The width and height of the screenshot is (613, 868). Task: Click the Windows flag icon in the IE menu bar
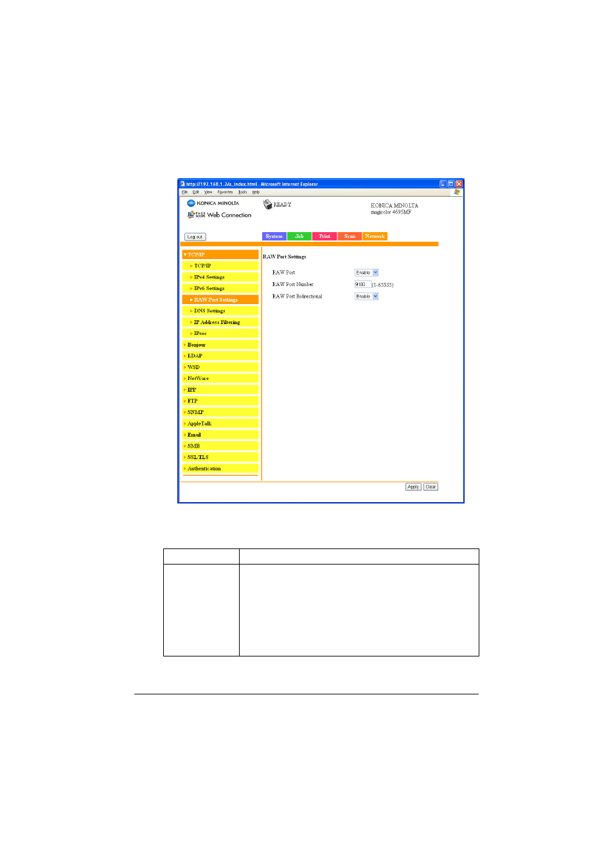[x=457, y=192]
